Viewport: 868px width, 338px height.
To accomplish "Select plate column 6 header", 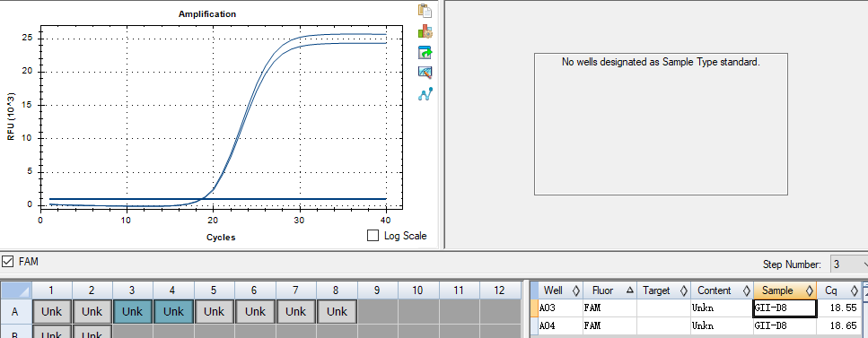I will click(x=255, y=290).
